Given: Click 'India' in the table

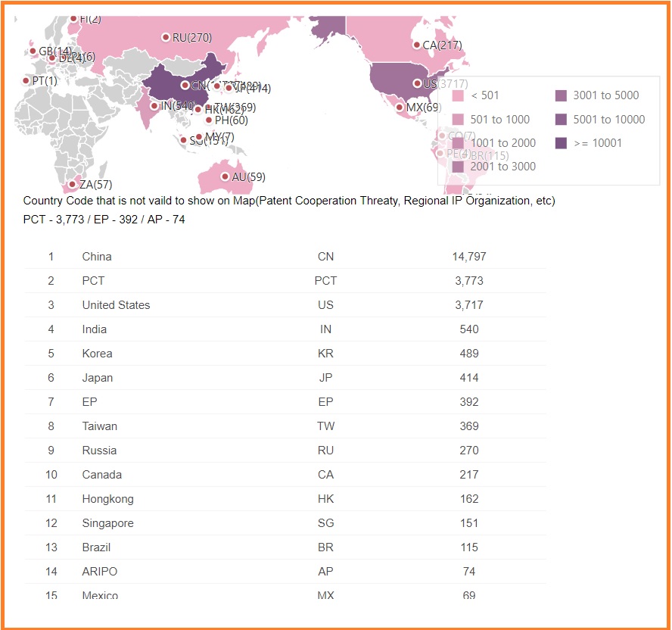Looking at the screenshot, I should click(95, 329).
